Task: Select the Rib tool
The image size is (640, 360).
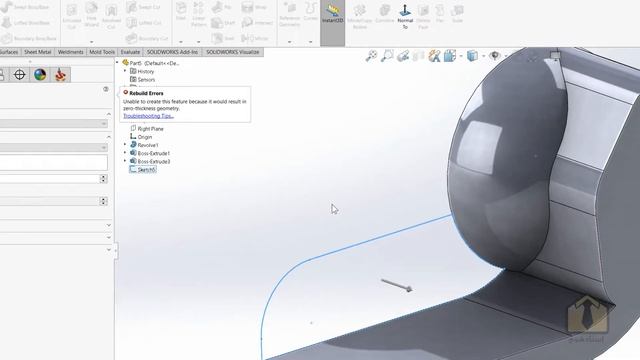Action: (222, 7)
